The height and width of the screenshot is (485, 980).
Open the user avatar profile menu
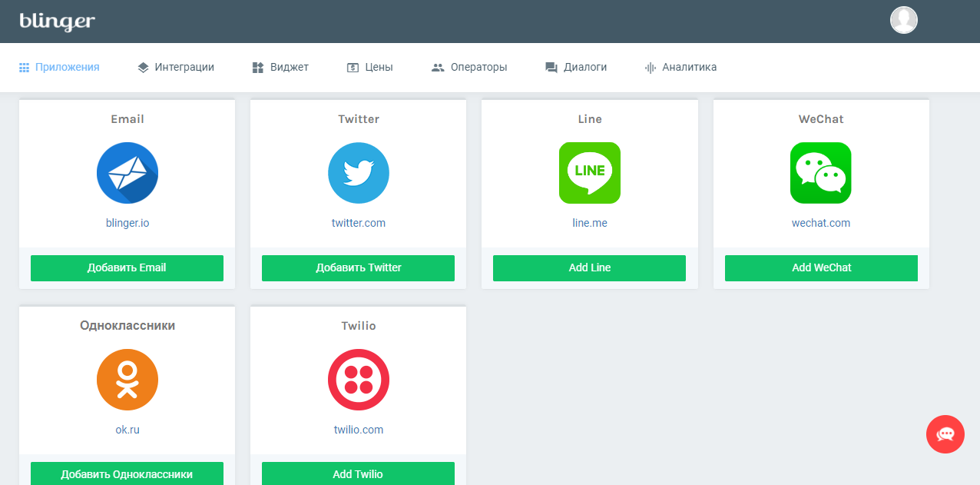[x=904, y=20]
